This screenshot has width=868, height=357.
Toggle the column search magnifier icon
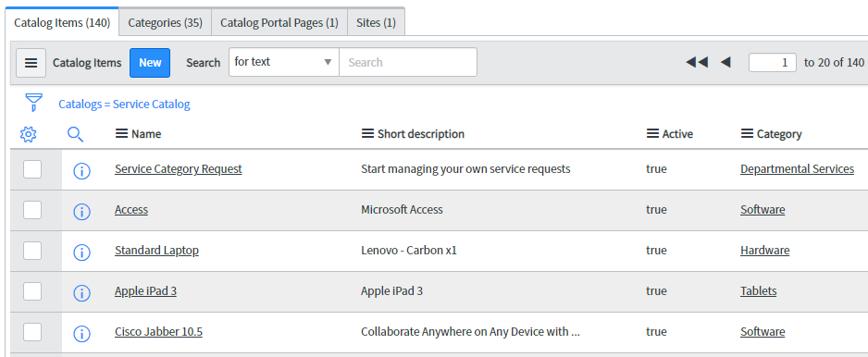[75, 134]
